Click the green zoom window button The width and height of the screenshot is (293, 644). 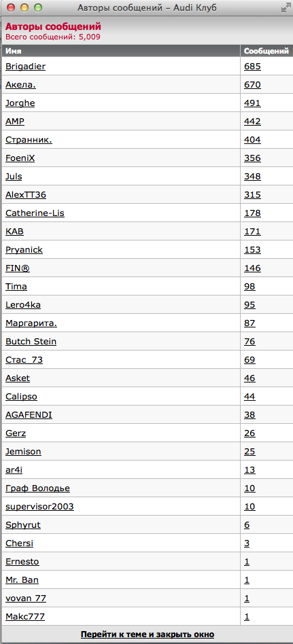point(38,7)
